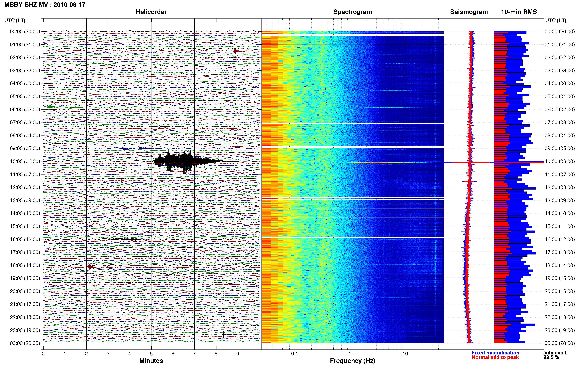
Task: Click the 'Spectrogram' panel heading
Action: (352, 12)
